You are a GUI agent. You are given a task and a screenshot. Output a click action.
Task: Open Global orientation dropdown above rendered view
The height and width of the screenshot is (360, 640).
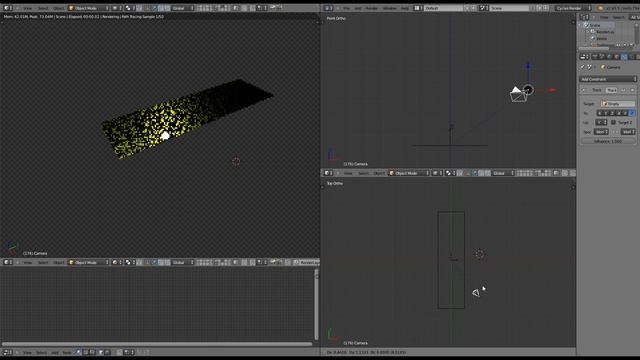pyautogui.click(x=182, y=8)
